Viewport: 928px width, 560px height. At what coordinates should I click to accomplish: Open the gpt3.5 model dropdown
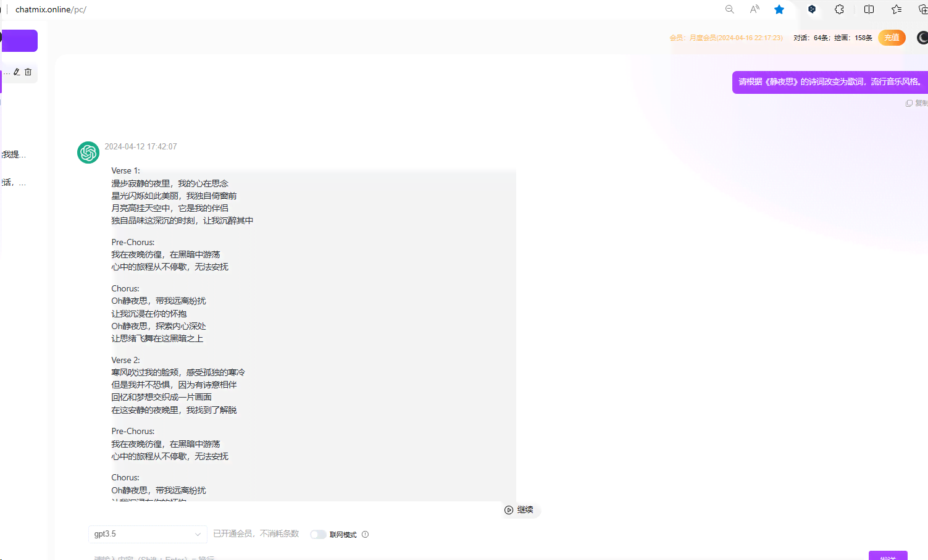pos(148,534)
